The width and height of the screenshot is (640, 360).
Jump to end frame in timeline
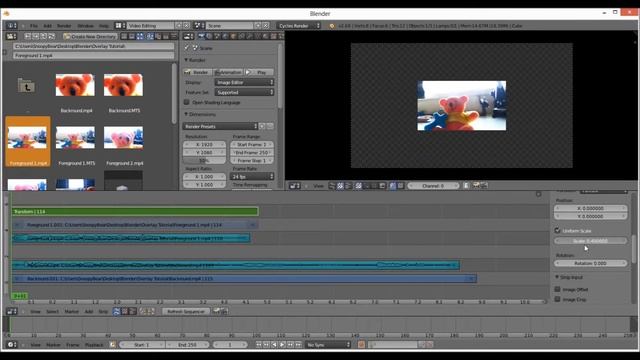(298, 344)
